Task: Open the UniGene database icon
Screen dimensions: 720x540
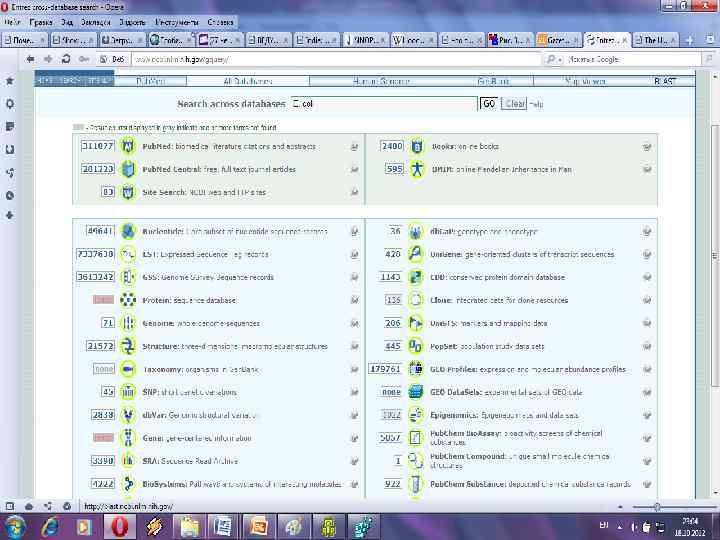Action: click(416, 254)
